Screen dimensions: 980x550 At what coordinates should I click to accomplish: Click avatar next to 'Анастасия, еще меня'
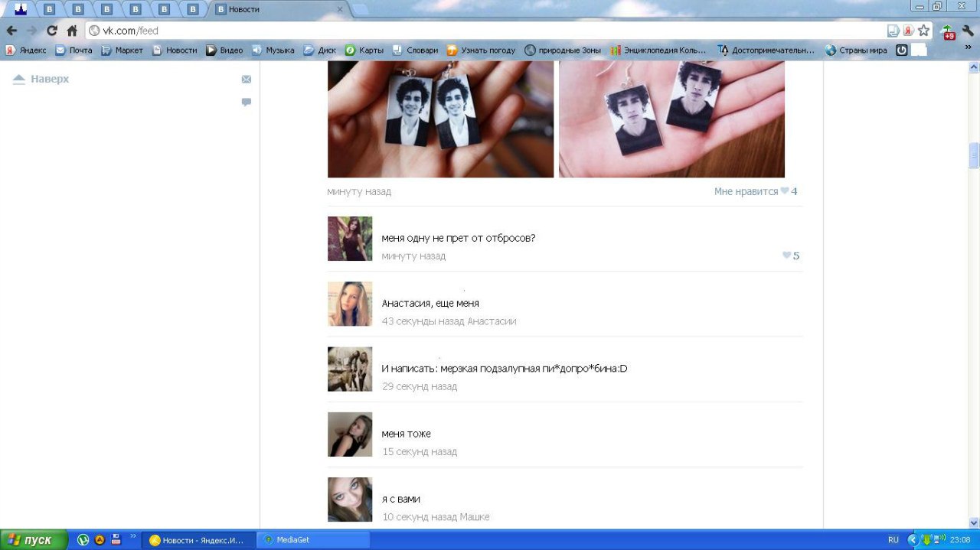click(x=350, y=304)
